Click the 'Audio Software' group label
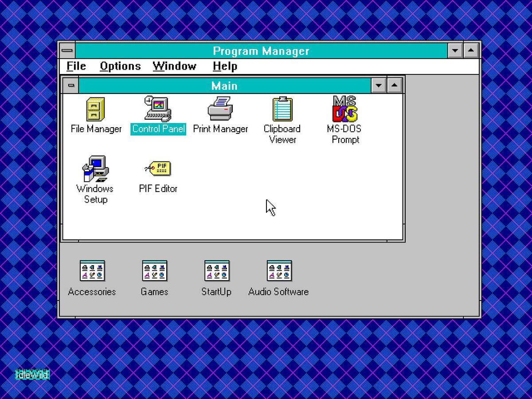The height and width of the screenshot is (399, 532). [x=278, y=292]
